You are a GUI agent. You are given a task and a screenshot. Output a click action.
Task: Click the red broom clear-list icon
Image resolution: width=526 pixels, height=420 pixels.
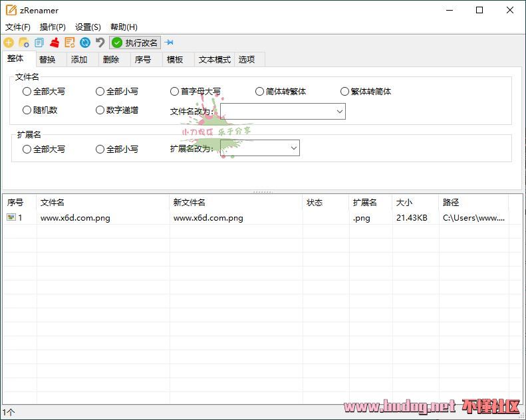[55, 43]
